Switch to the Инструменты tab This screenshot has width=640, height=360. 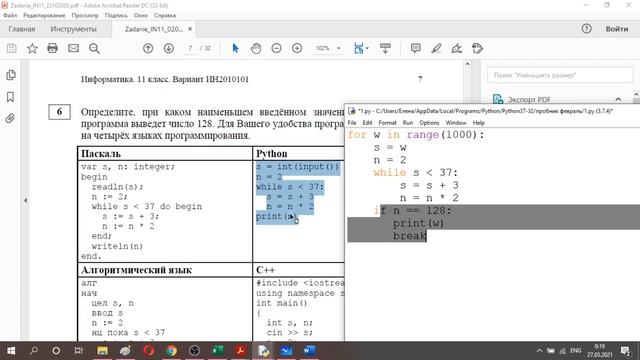pos(73,29)
